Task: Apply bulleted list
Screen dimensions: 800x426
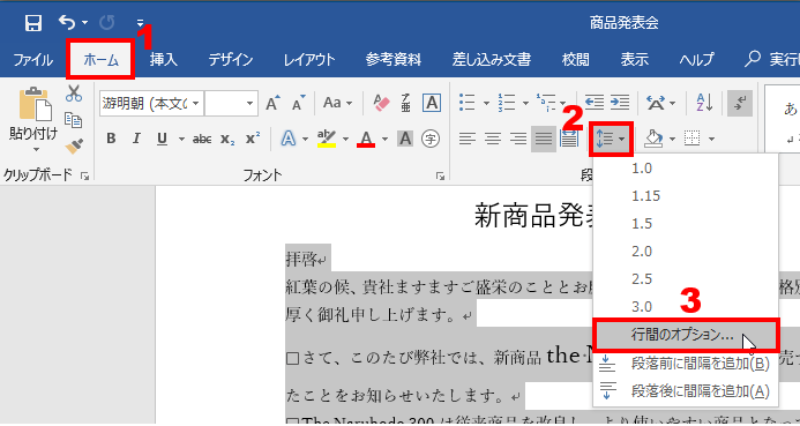Action: [x=467, y=103]
